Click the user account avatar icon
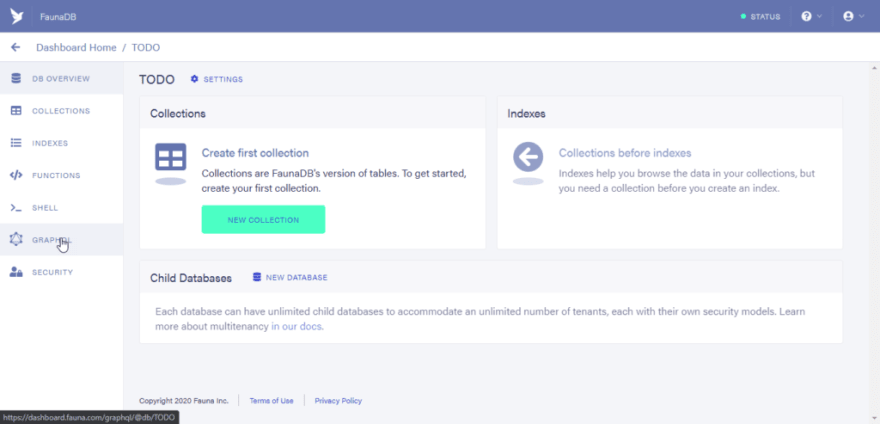The width and height of the screenshot is (880, 424). [848, 16]
